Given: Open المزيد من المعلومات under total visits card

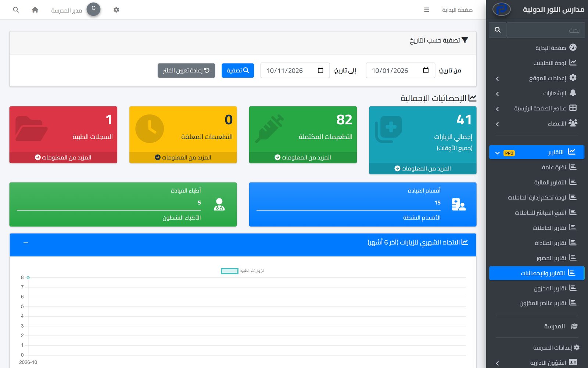Looking at the screenshot, I should [423, 169].
